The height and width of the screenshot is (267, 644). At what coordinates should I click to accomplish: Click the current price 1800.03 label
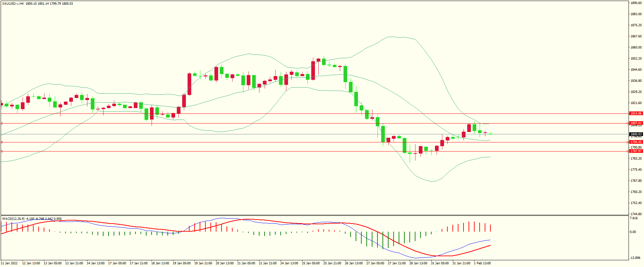636,134
